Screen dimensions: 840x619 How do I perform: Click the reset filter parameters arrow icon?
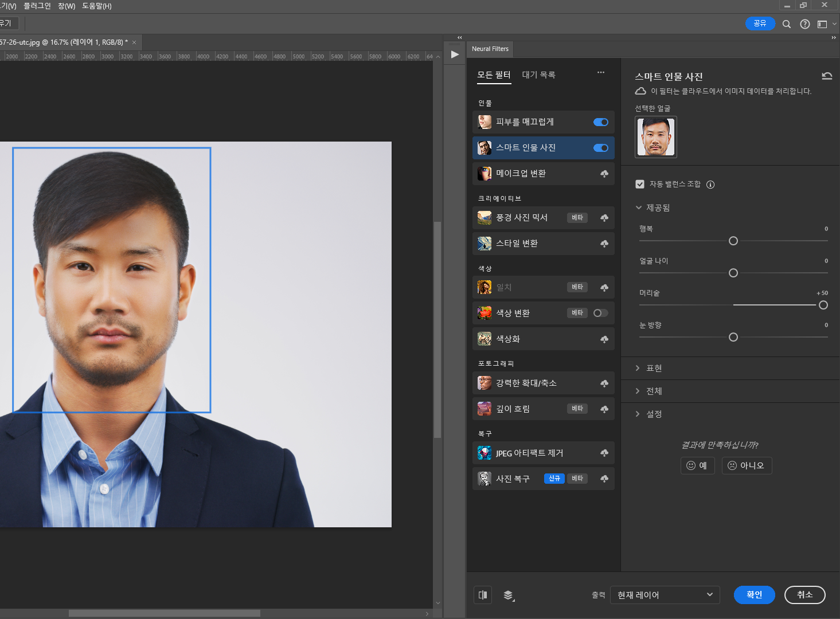(827, 76)
